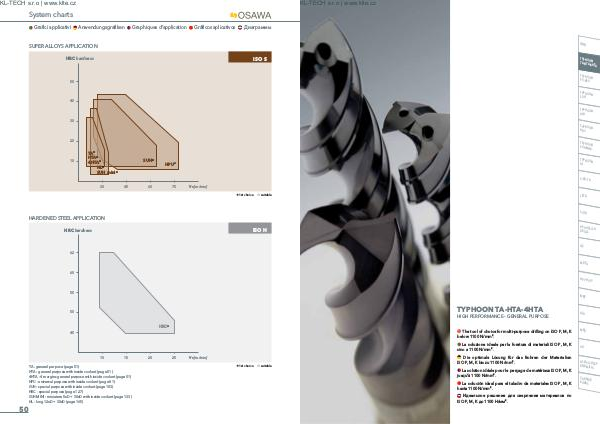600x424 pixels.
Task: Click the French bullet beside La solution idéale
Action: coord(459,370)
